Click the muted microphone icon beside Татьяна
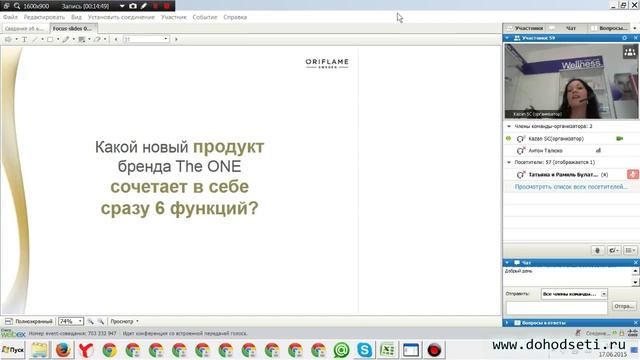Screen dimensions: 640x360 (633, 174)
